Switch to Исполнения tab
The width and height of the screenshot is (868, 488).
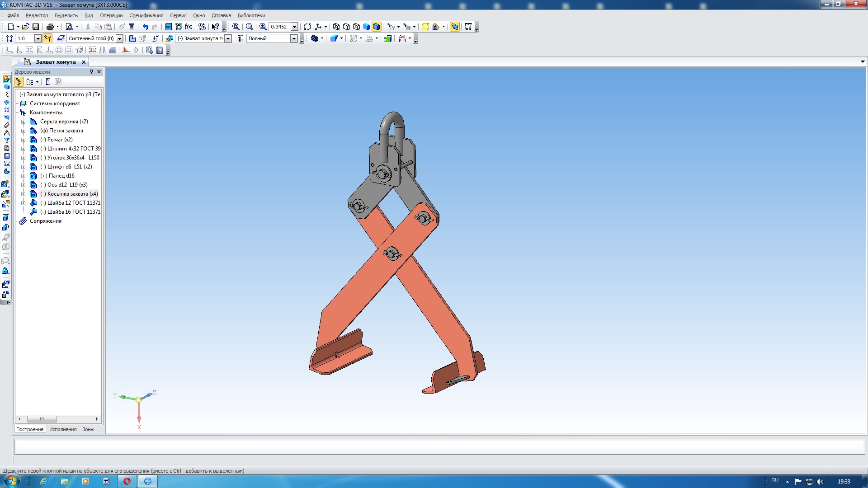tap(62, 429)
